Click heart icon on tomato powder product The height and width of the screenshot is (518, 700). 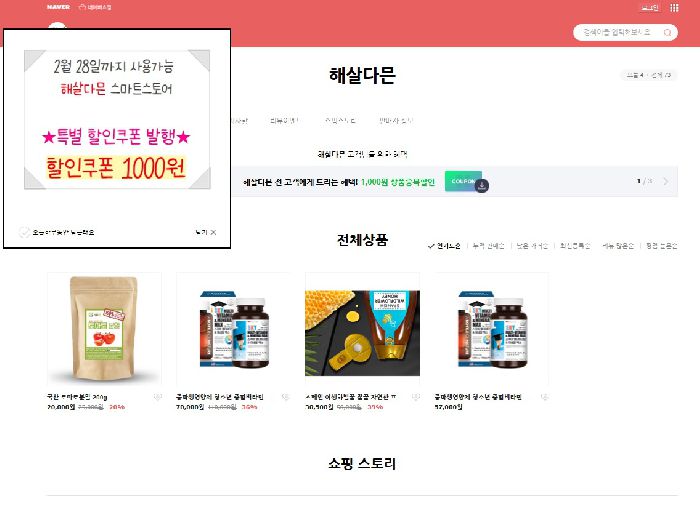[x=157, y=397]
